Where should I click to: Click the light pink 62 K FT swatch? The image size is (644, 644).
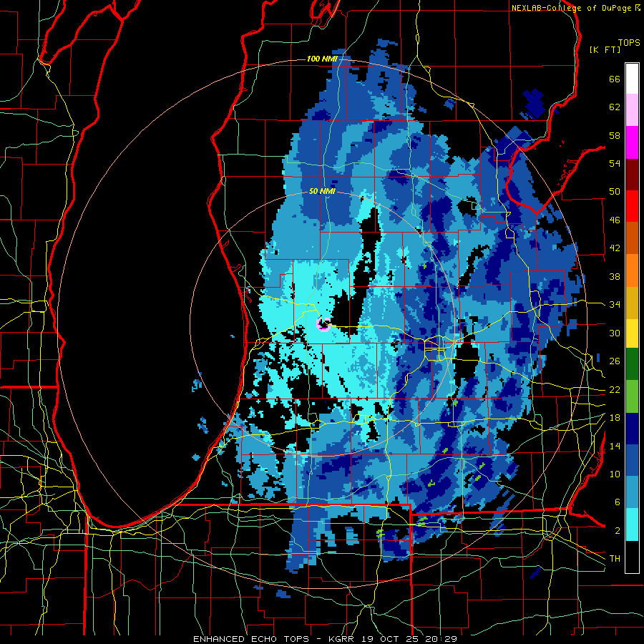coord(632,110)
